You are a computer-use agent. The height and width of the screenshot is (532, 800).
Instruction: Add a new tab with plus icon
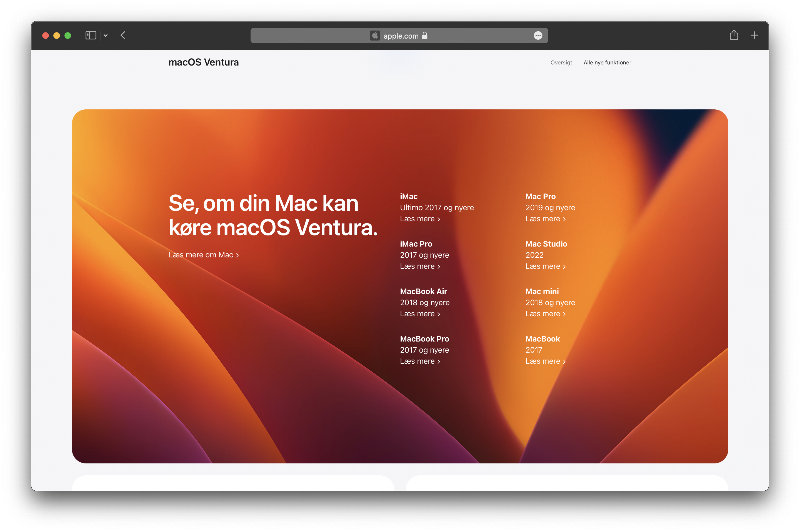pos(754,35)
